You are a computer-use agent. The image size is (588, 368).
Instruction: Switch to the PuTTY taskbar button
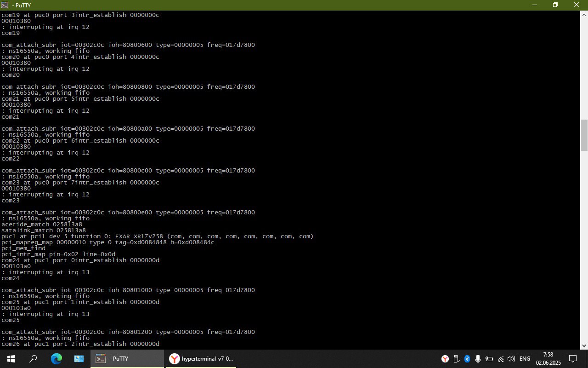[127, 359]
